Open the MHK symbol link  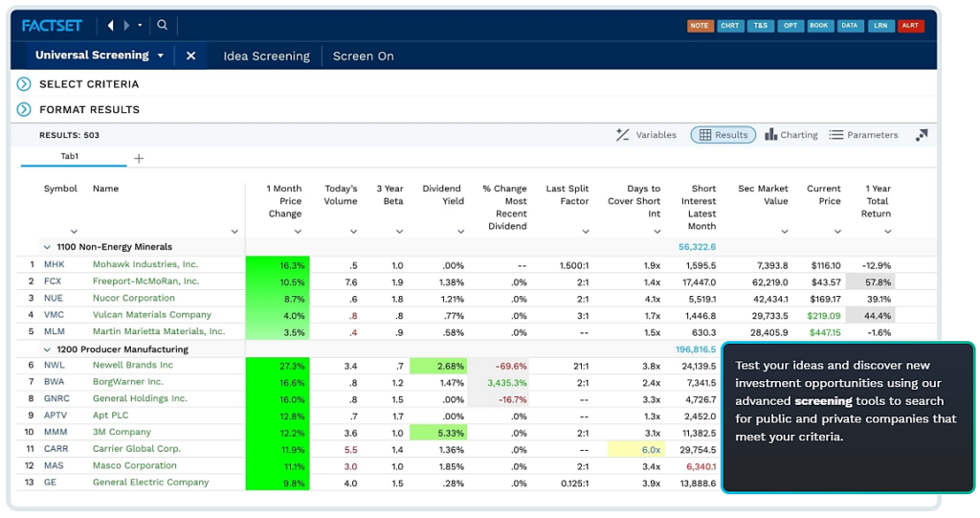pyautogui.click(x=55, y=264)
